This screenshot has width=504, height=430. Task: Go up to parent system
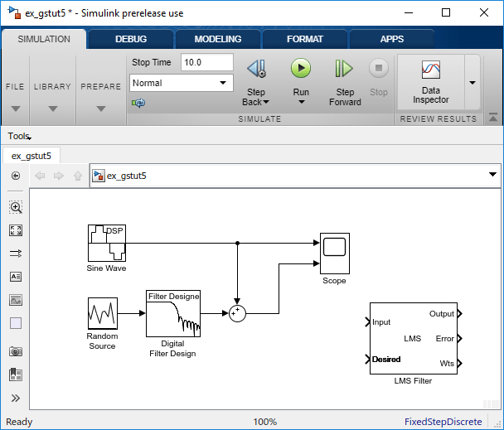pos(78,176)
